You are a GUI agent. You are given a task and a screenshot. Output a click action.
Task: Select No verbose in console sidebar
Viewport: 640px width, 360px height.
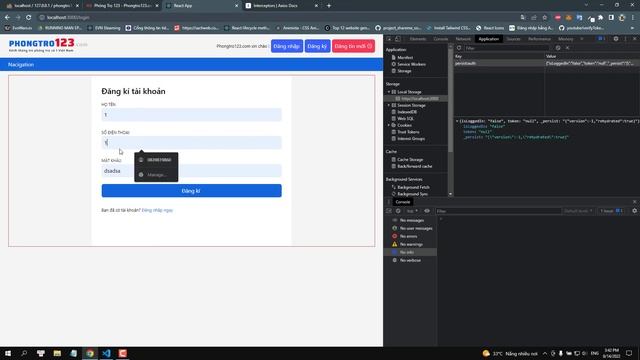[x=410, y=260]
